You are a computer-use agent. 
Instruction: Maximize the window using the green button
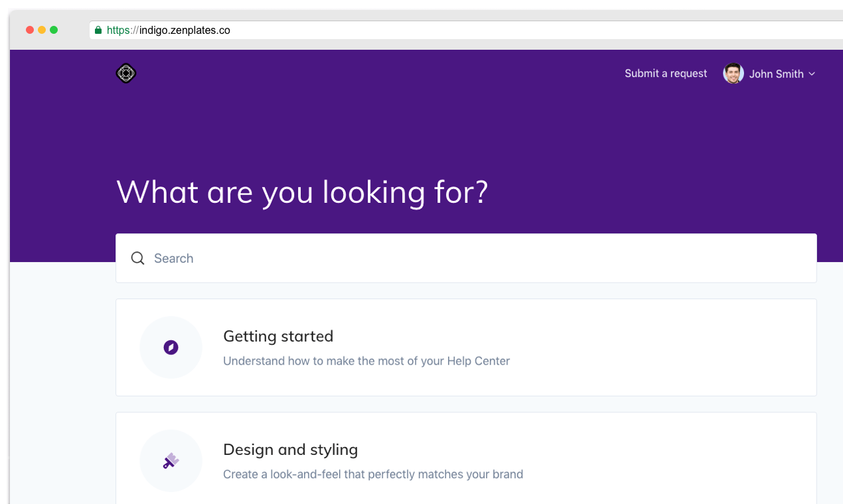54,30
